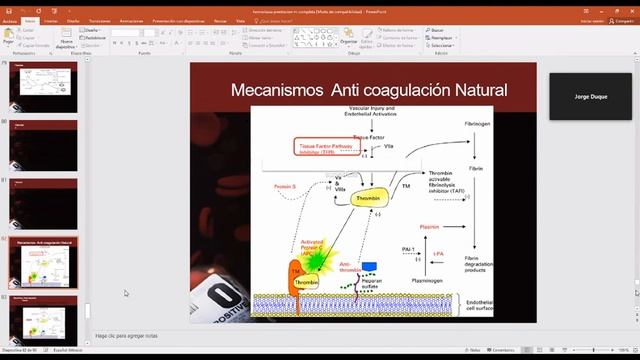
Task: Toggle Italic formatting
Action: 122,43
